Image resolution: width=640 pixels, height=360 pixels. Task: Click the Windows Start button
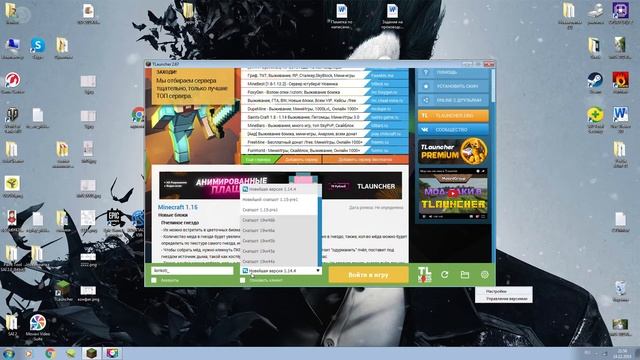9,353
